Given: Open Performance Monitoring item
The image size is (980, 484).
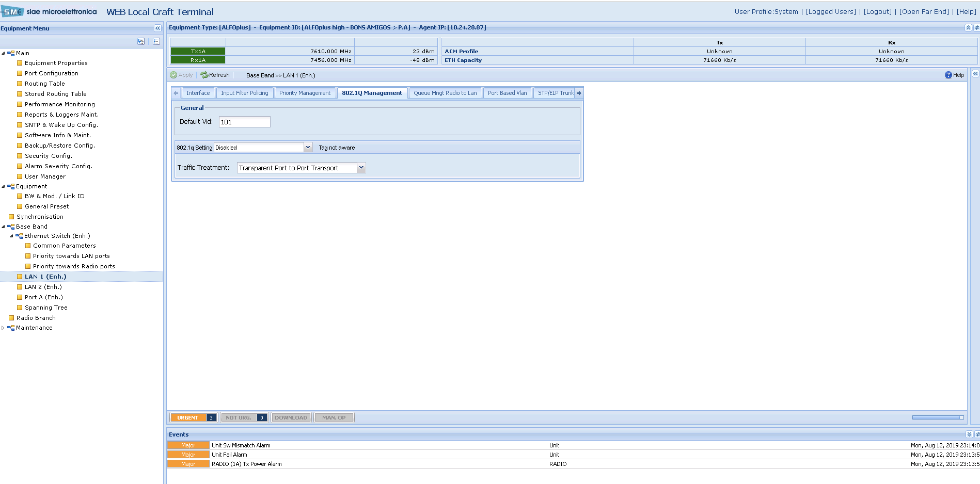Looking at the screenshot, I should pos(60,104).
